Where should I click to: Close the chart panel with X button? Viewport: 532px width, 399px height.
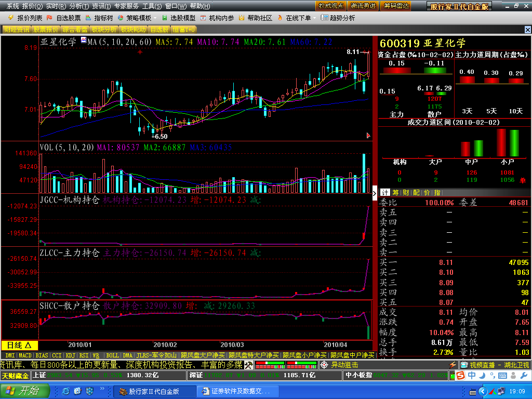coord(528,30)
